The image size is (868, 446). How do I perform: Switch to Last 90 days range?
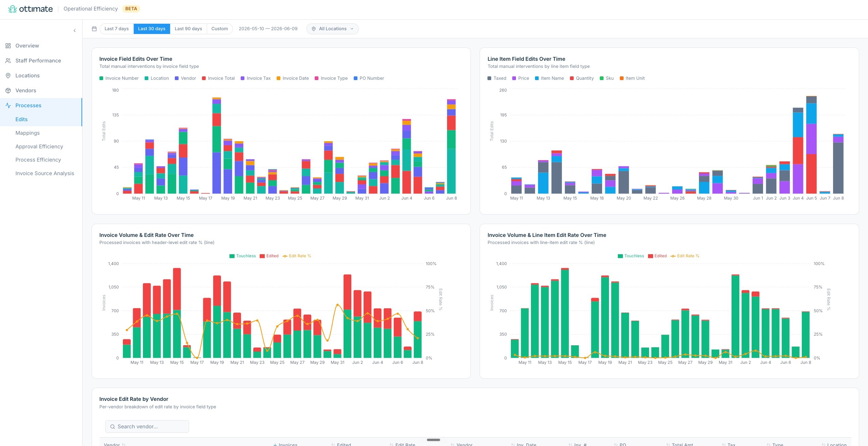point(188,29)
